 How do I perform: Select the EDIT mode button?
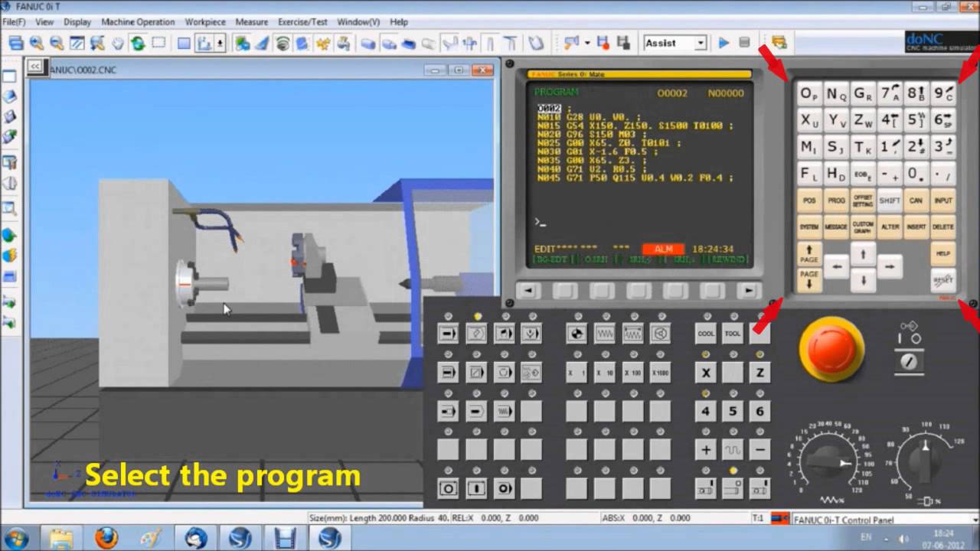coord(476,334)
